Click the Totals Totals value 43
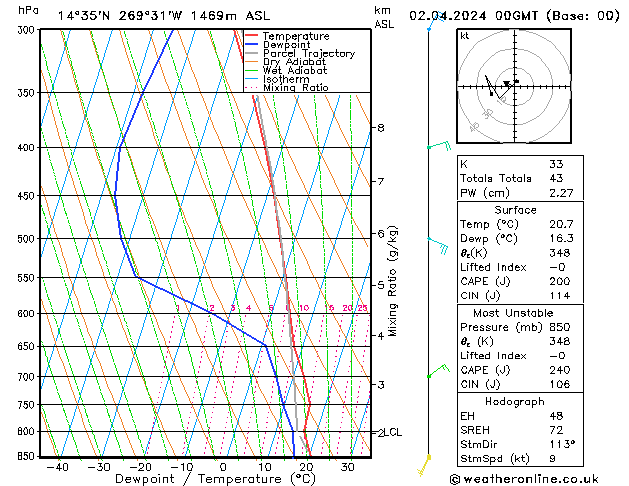The height and width of the screenshot is (486, 629). [556, 178]
